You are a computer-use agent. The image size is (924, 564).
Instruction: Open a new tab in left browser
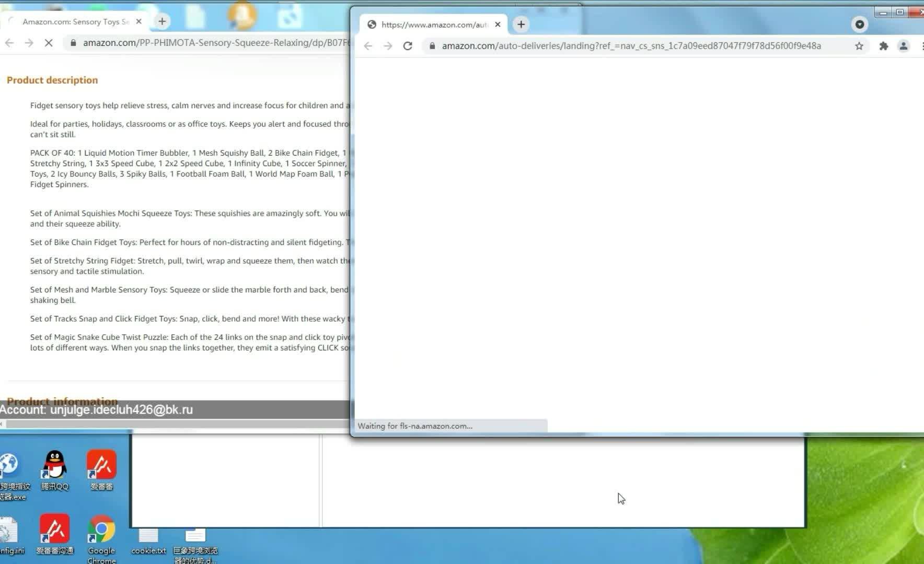[x=162, y=21]
